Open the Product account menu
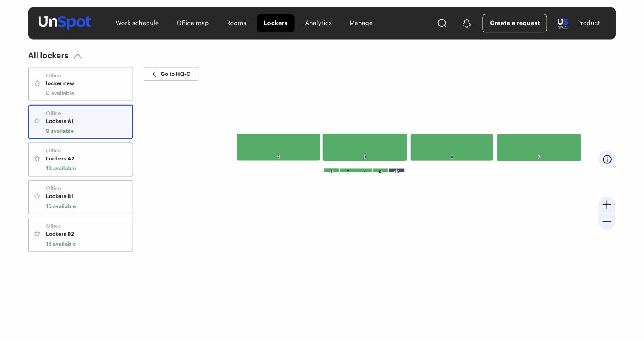Image resolution: width=644 pixels, height=341 pixels. 588,23
